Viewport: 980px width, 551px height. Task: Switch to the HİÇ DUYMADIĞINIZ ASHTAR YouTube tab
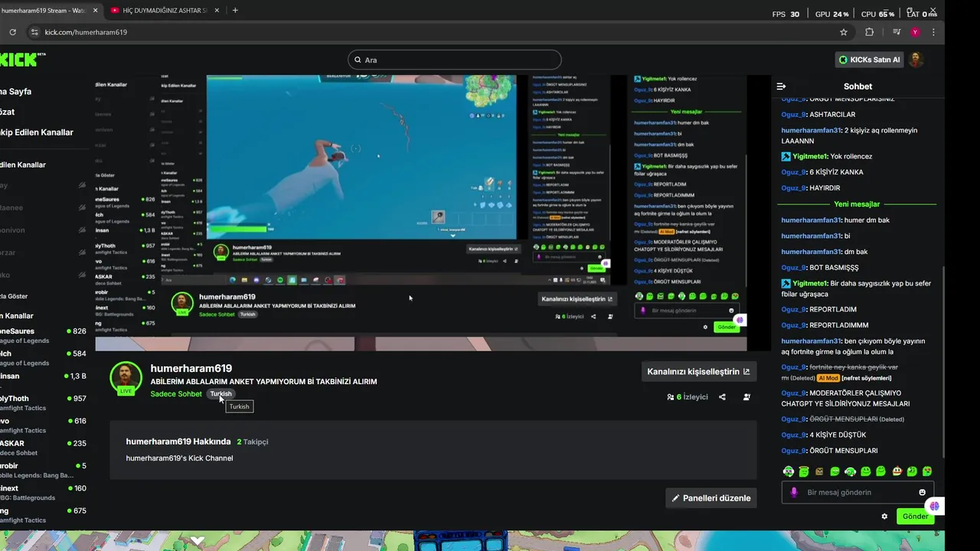pyautogui.click(x=163, y=11)
